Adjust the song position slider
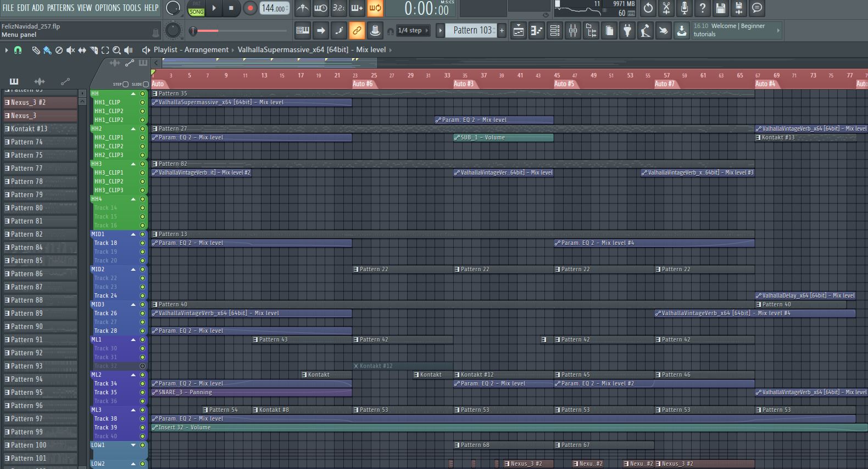 click(240, 31)
